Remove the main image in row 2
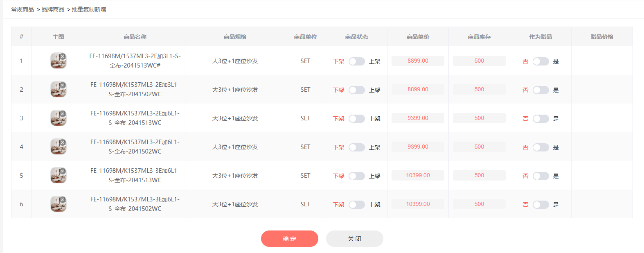The height and width of the screenshot is (253, 644). pos(63,85)
